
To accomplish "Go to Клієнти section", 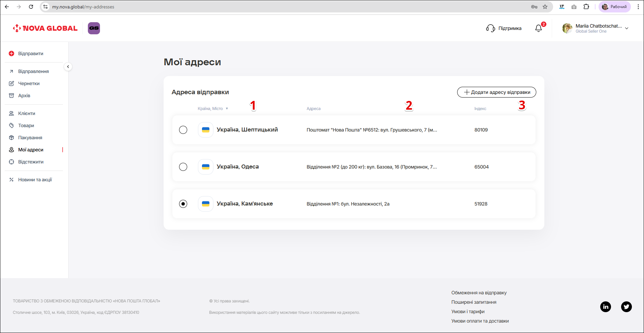I will (x=27, y=113).
